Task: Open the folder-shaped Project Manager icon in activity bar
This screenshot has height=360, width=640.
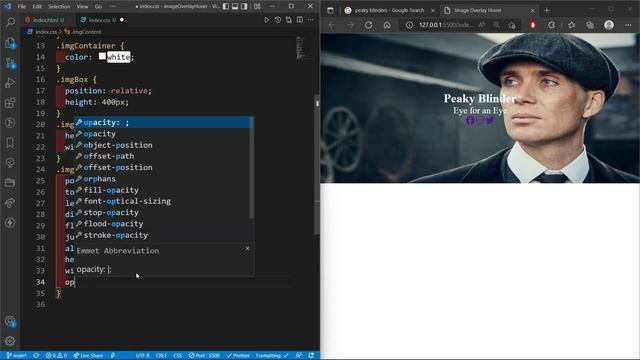Action: click(10, 182)
